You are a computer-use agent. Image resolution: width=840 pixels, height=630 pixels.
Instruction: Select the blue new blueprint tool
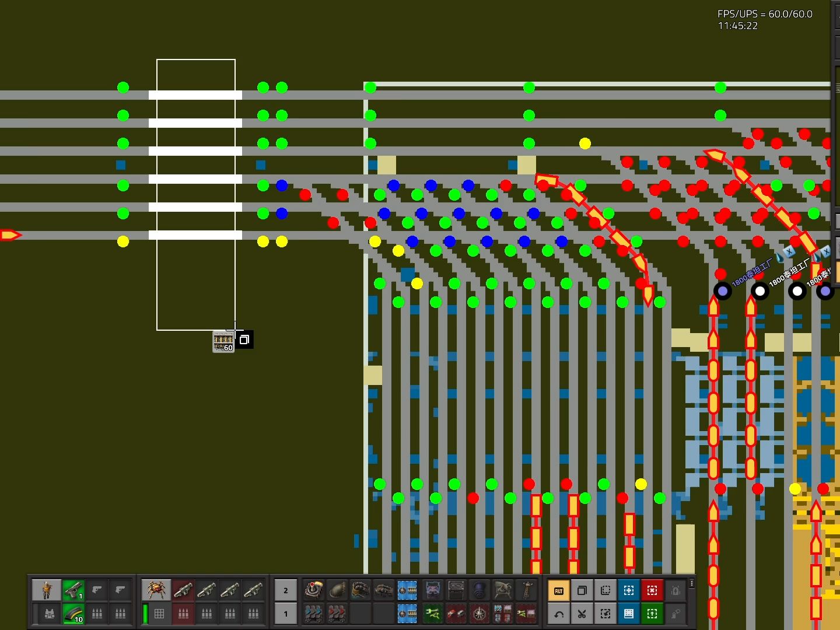point(629,590)
